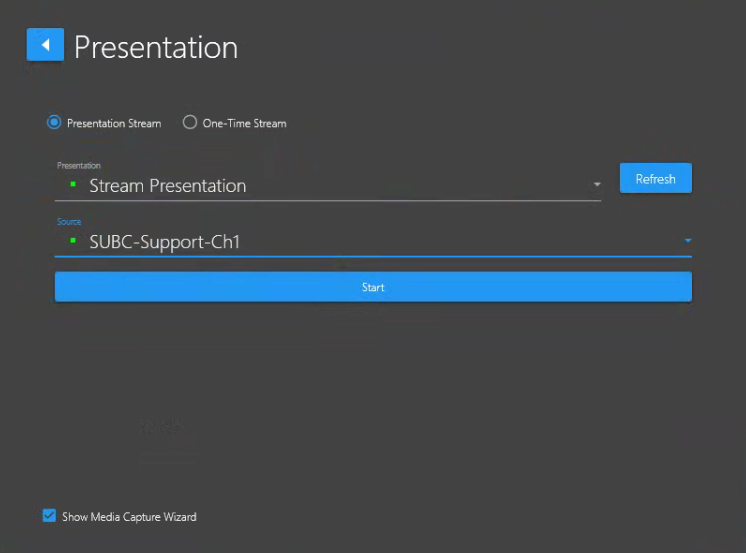
Task: Click the small Source field label
Action: click(69, 222)
